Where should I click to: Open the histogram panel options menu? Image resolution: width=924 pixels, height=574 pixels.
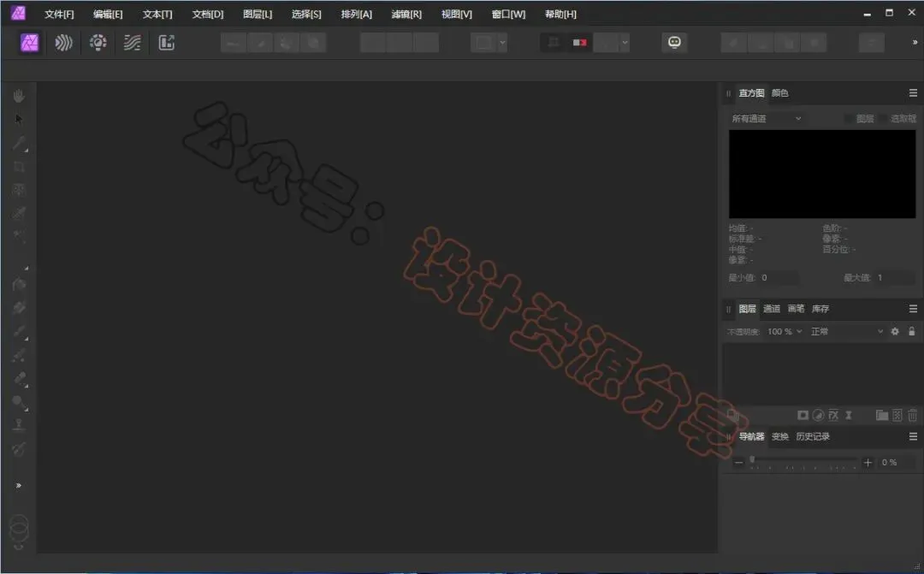pyautogui.click(x=913, y=93)
